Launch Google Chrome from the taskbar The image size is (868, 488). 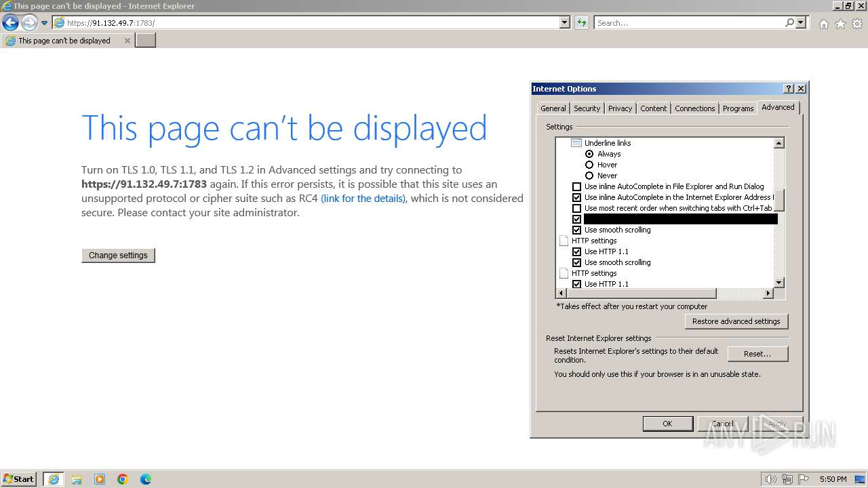(123, 479)
